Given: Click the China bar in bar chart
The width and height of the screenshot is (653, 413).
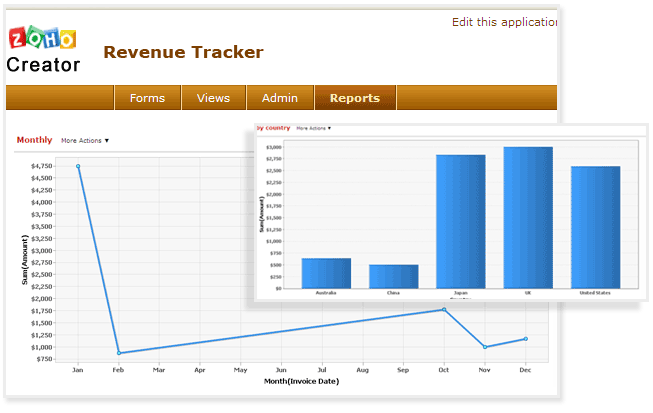Looking at the screenshot, I should pos(393,276).
